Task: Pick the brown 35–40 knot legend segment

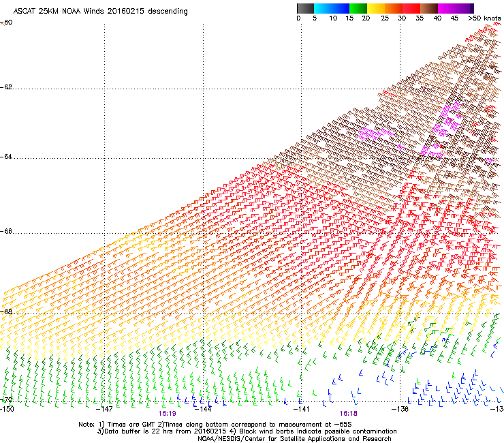Action: coord(429,8)
